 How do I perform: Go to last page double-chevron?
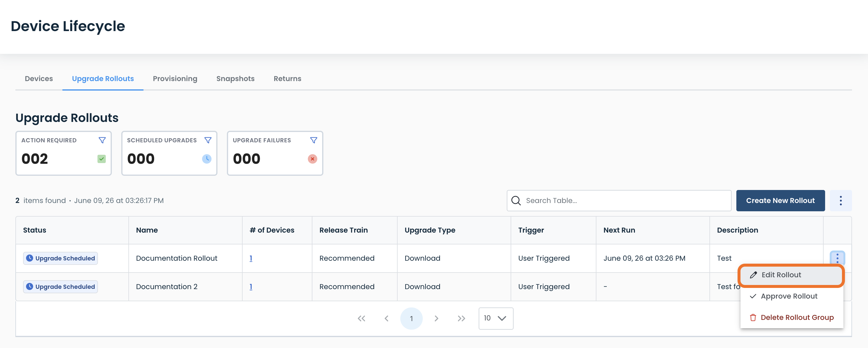point(461,318)
